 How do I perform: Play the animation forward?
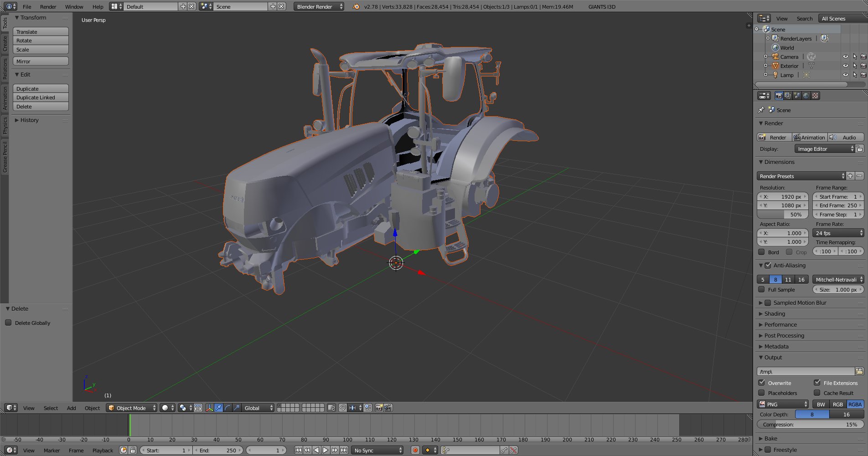[x=325, y=450]
